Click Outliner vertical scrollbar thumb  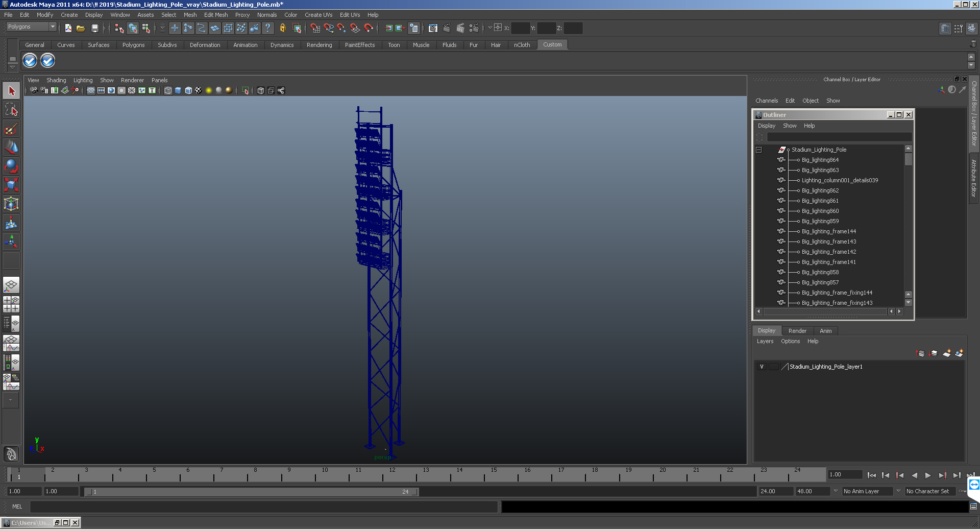click(908, 159)
